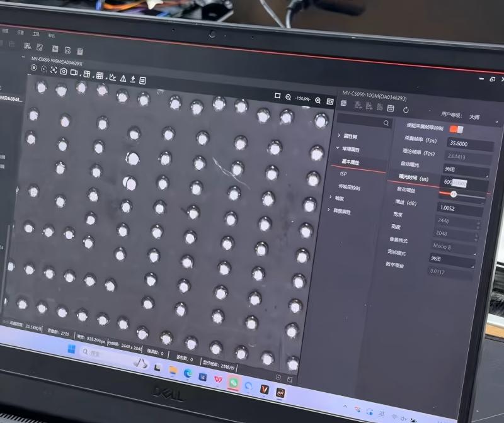
Task: Click the save parameters floppy disk icon
Action: coord(391,109)
